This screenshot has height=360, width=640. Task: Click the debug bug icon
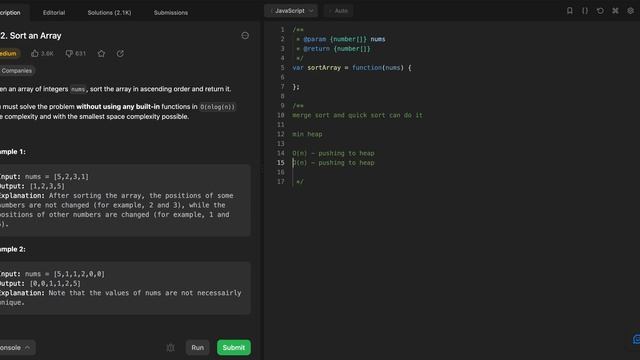pyautogui.click(x=171, y=348)
